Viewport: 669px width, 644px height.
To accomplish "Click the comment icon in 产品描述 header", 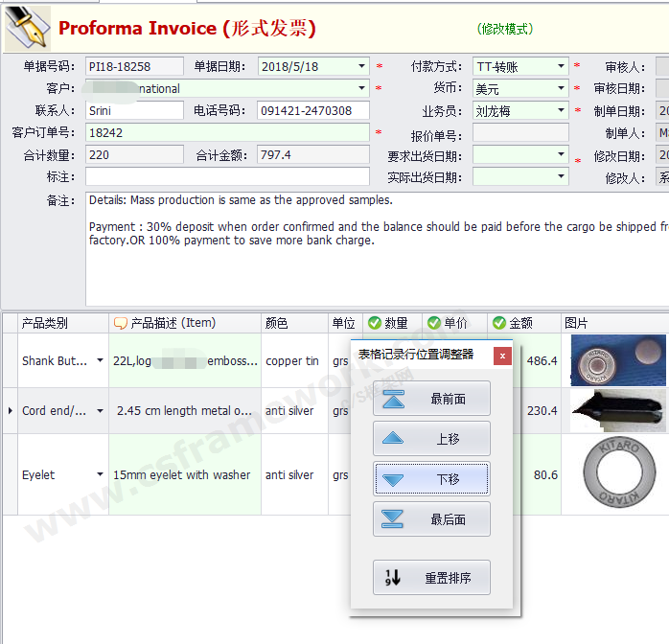I will [120, 323].
